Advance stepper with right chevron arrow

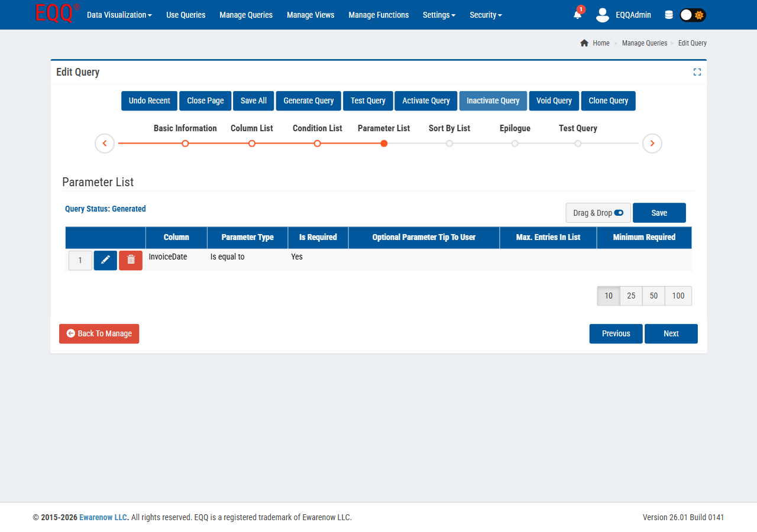coord(652,143)
